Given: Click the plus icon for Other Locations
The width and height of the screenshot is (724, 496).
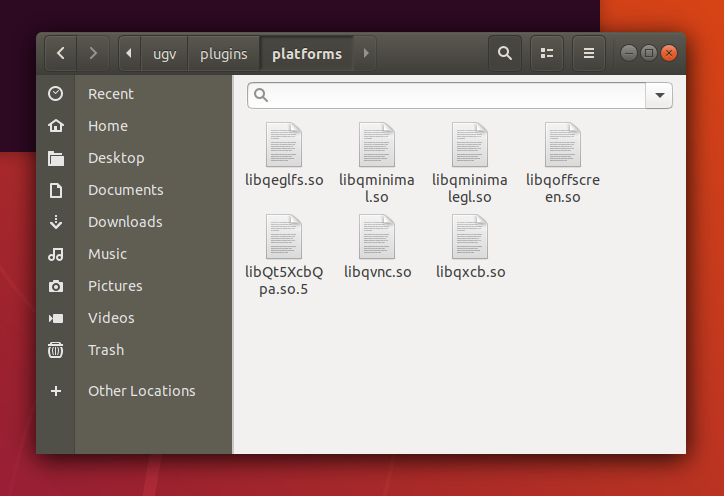Looking at the screenshot, I should click(x=55, y=391).
